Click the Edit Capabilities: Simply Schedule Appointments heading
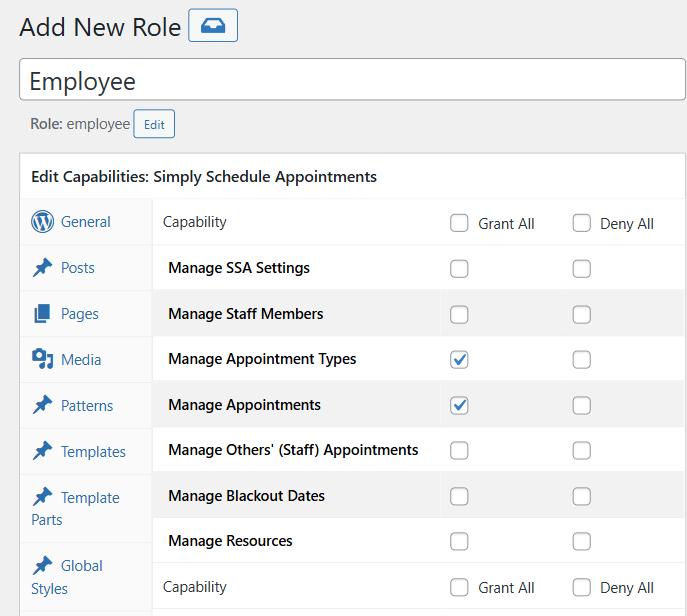687x616 pixels. pyautogui.click(x=204, y=177)
